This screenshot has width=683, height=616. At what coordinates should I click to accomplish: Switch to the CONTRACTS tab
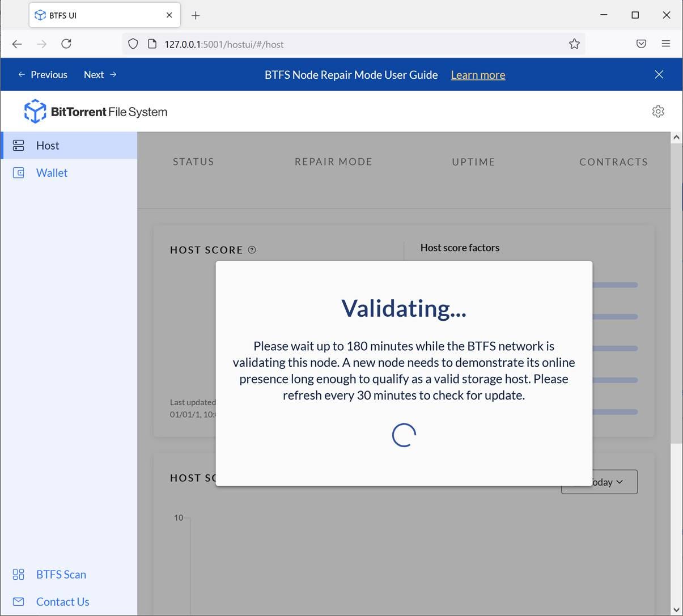coord(613,162)
